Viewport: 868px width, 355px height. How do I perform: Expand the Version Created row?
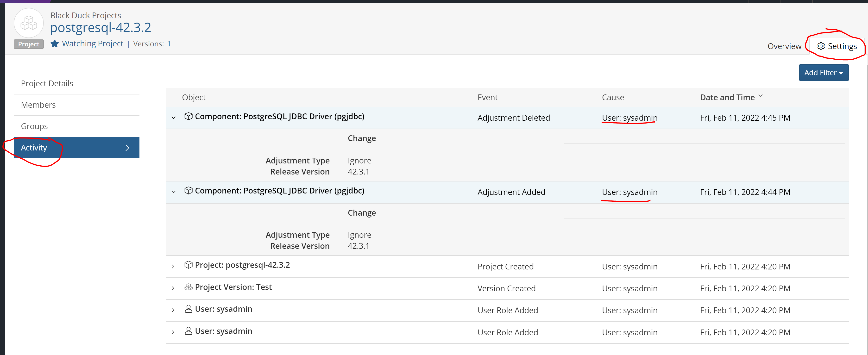pos(173,288)
